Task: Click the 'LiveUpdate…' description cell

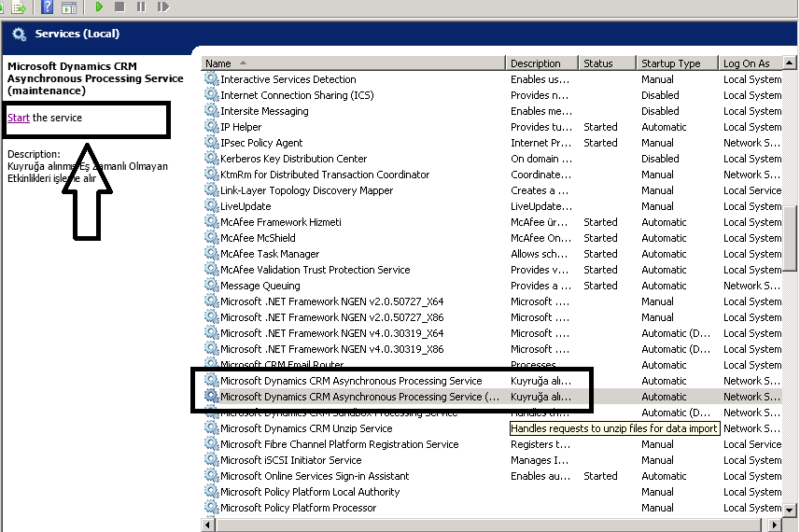Action: point(541,206)
